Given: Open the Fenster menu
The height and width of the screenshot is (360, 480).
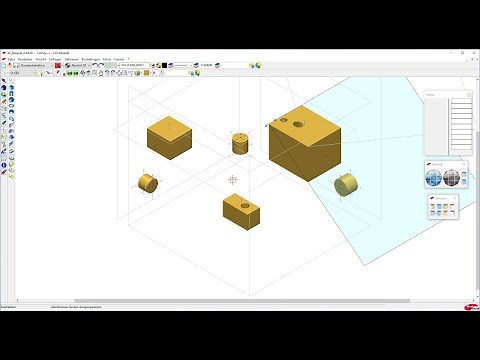Looking at the screenshot, I should [x=119, y=59].
